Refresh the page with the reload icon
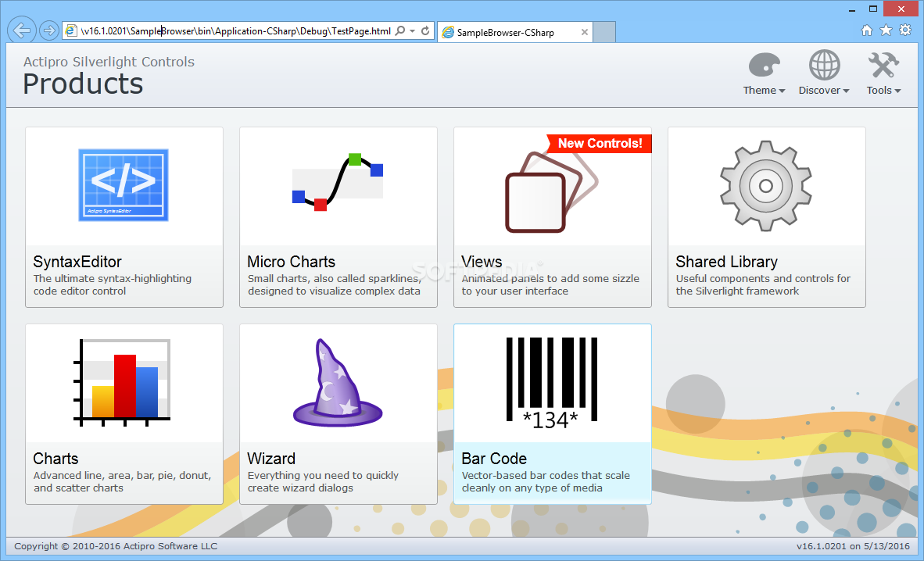This screenshot has width=924, height=561. click(x=425, y=30)
